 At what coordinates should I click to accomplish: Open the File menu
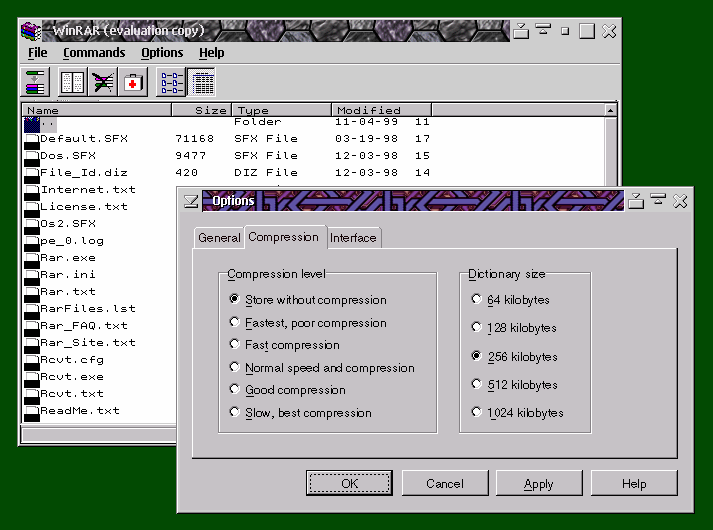[37, 53]
